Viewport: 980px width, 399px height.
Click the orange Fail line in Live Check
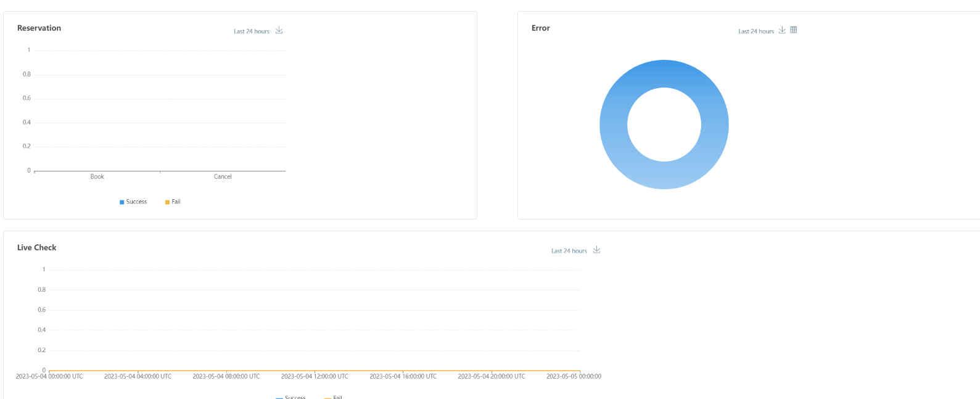tap(315, 371)
